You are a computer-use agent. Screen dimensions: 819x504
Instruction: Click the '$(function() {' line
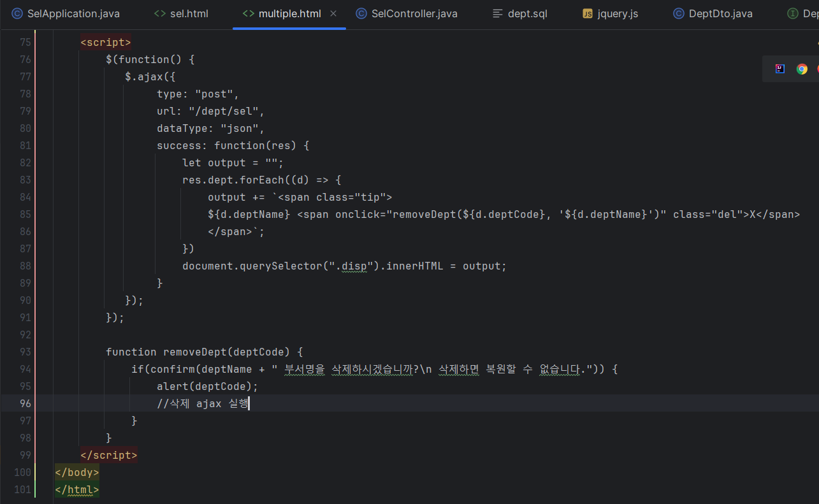[150, 59]
